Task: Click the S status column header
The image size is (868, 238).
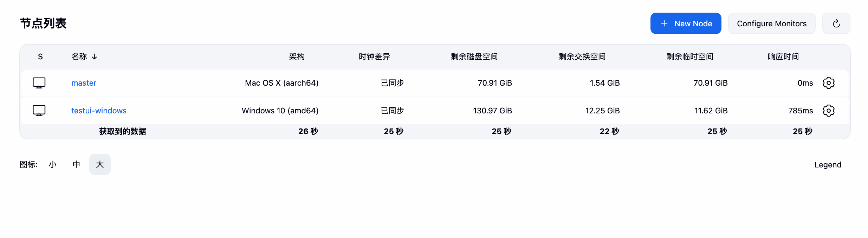Action: point(40,57)
